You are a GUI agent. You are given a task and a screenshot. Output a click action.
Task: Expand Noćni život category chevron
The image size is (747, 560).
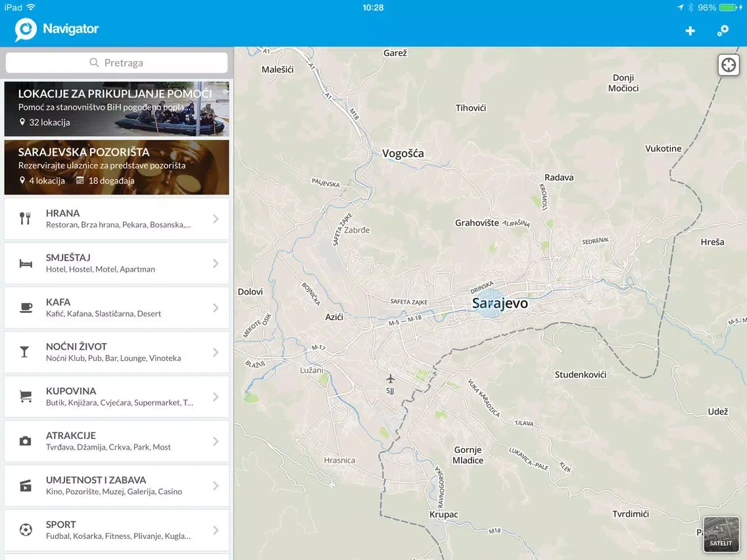[x=216, y=352]
